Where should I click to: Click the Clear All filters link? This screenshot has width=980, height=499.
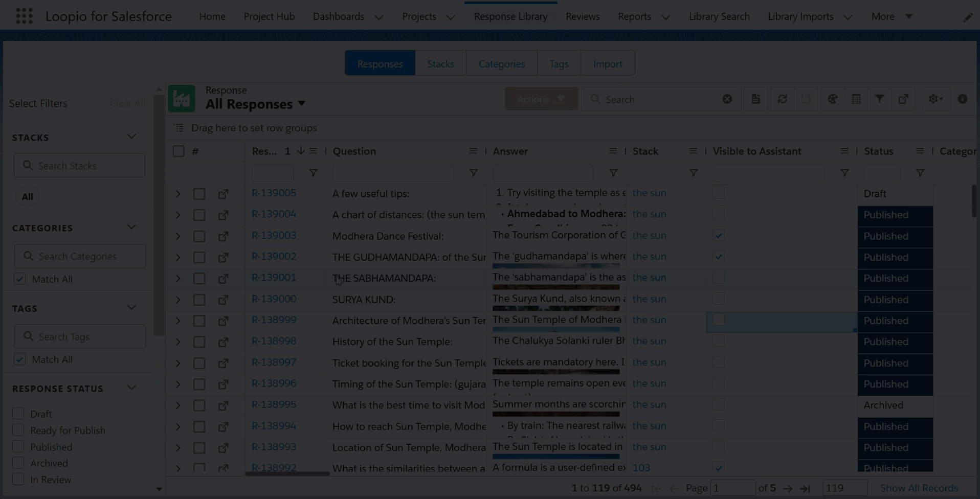(127, 103)
